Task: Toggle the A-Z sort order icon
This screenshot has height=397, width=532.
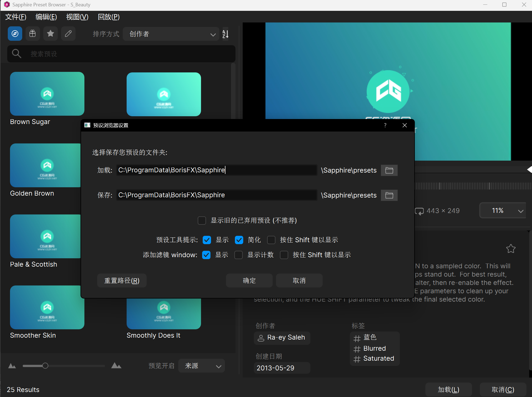Action: click(x=225, y=34)
